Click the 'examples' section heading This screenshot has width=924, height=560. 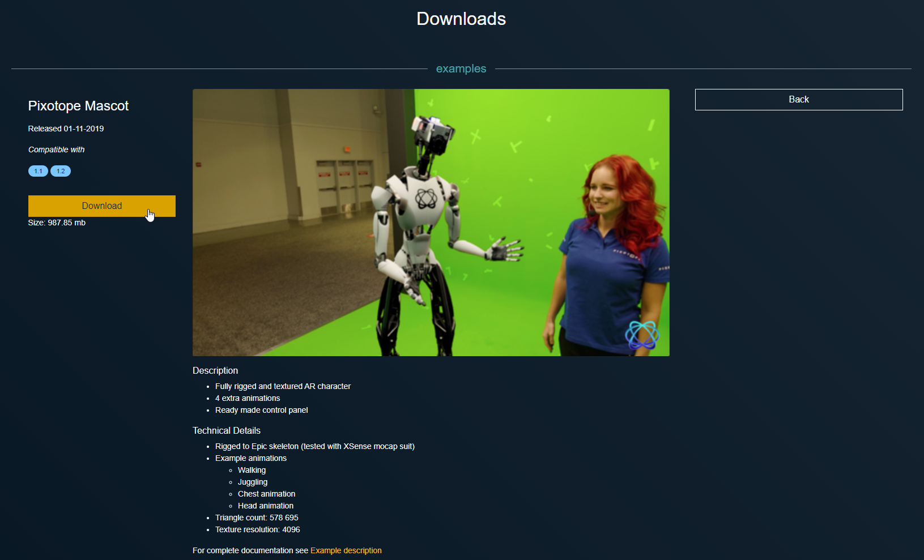coord(461,69)
